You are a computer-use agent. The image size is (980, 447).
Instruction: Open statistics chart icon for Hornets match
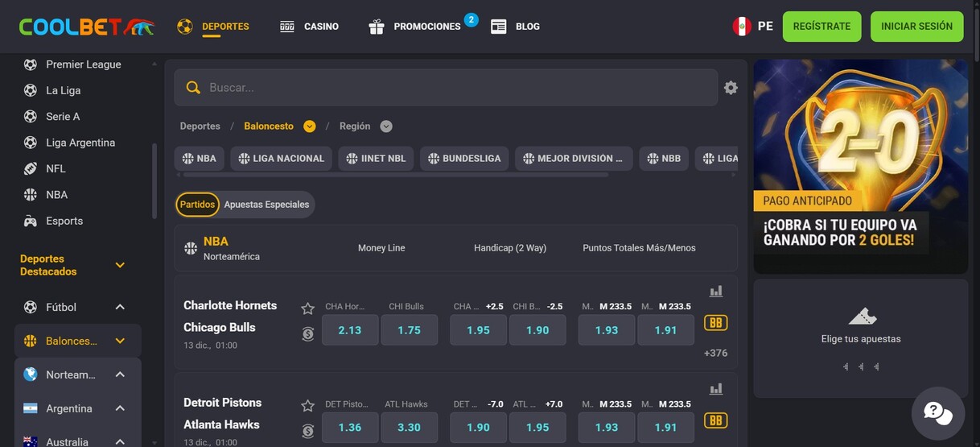tap(716, 292)
